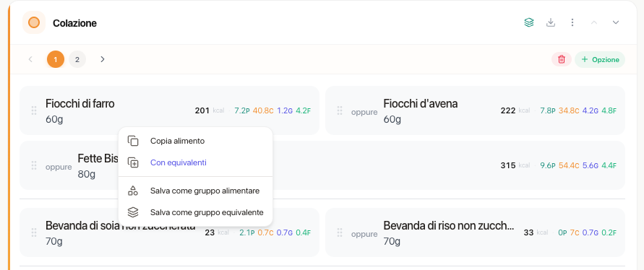Click drag handle next to Bevanda di riso

(340, 232)
